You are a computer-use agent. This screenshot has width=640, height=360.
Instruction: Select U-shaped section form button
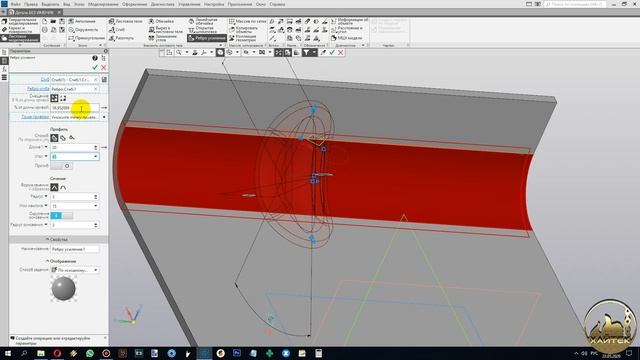point(63,187)
